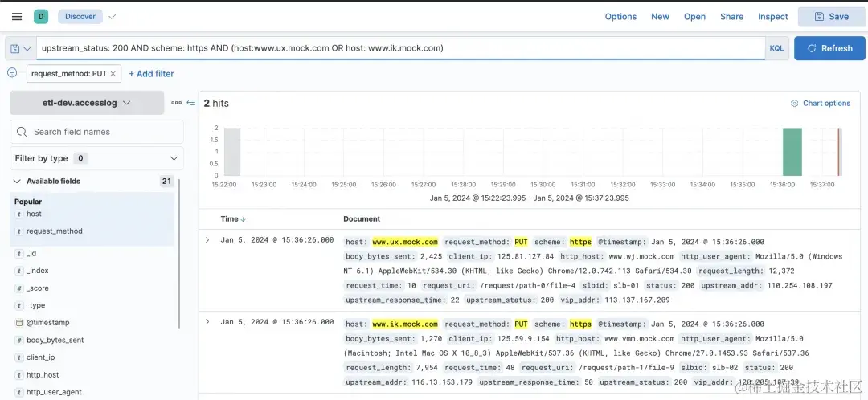Viewport: 868px width, 400px height.
Task: Select the request_method popular field
Action: [55, 231]
